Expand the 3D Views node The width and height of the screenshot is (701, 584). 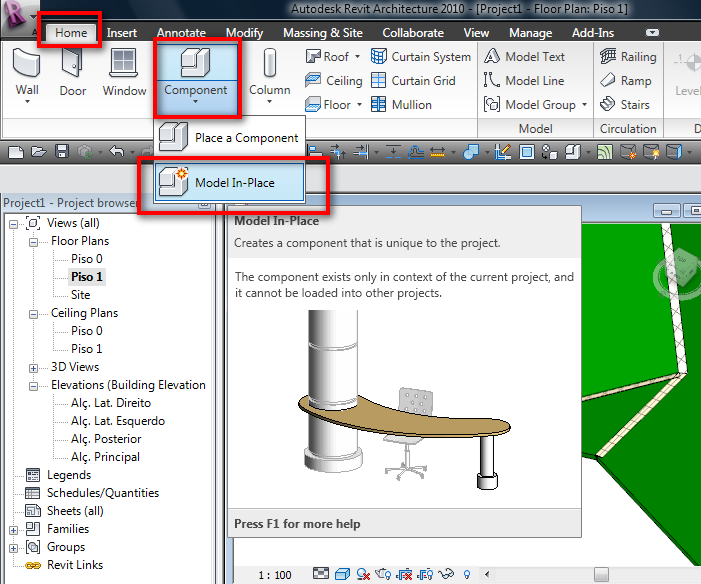[34, 368]
